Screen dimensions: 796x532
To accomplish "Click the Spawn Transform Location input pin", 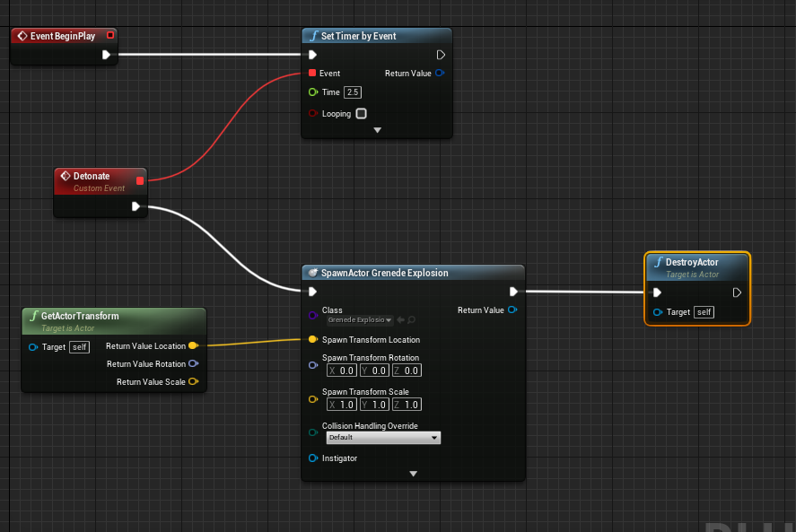I will [313, 339].
